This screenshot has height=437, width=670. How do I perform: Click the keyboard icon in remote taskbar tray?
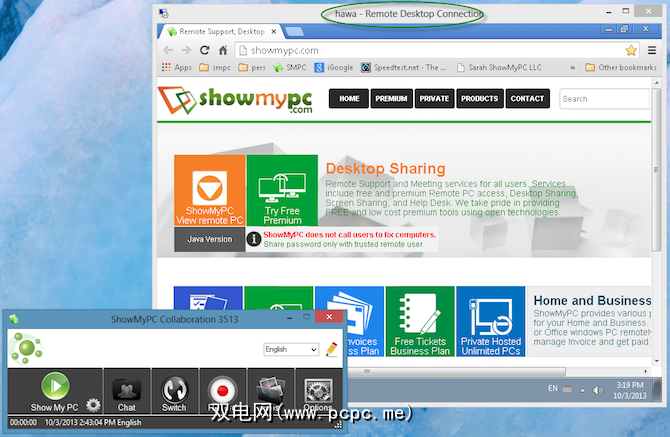point(567,389)
